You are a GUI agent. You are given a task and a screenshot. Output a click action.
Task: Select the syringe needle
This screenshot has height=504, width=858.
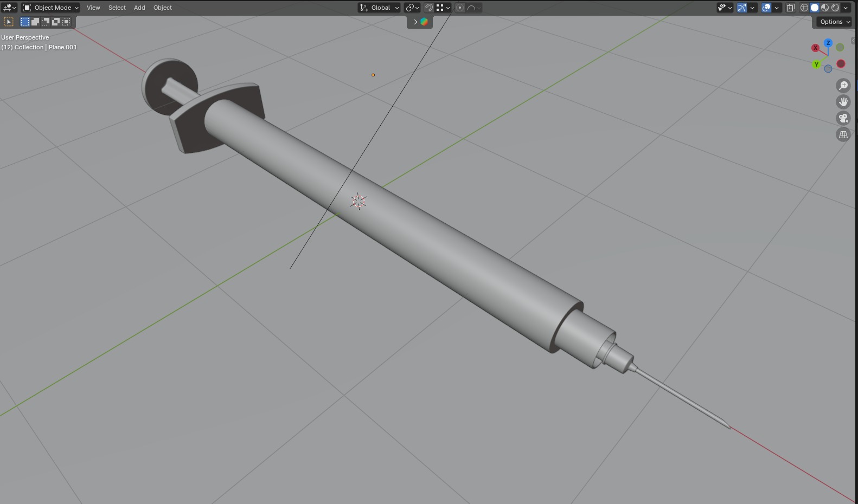[x=683, y=398]
